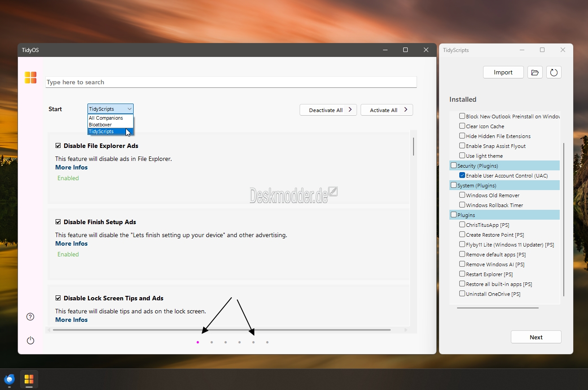Click Activate All button
The height and width of the screenshot is (390, 588).
[x=387, y=110]
